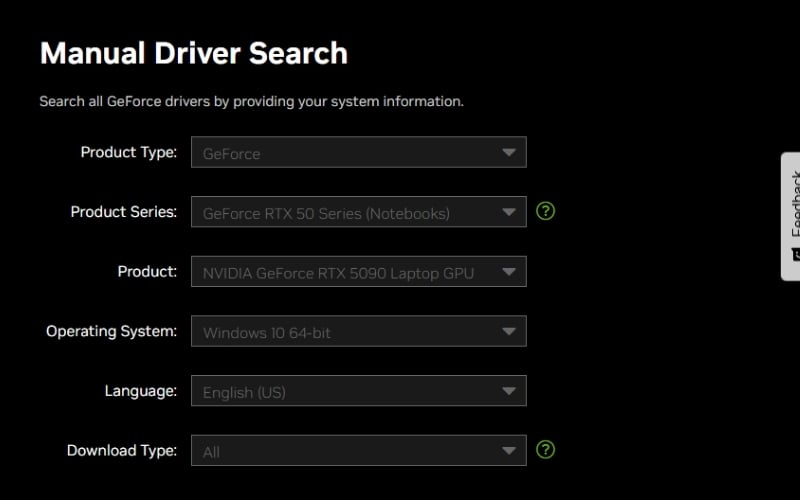The width and height of the screenshot is (800, 500).
Task: Click the arrow on the Download Type dropdown
Action: (508, 451)
